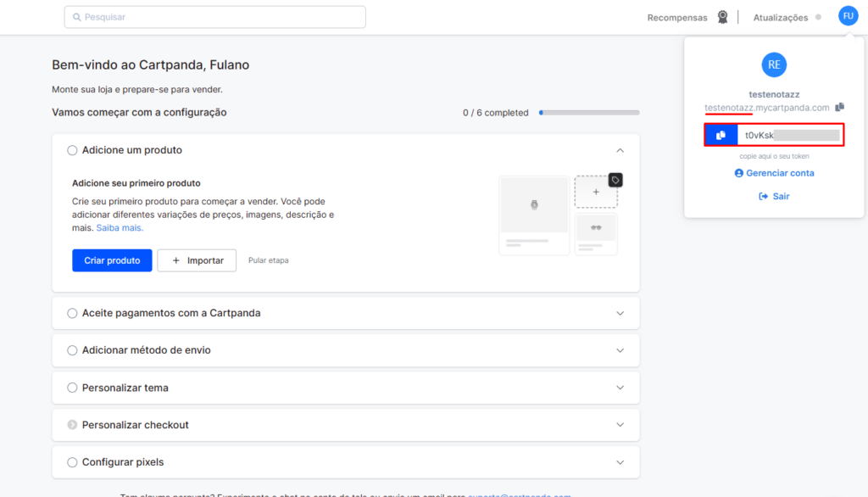Mark 'Aceite pagamentos com a Cartpanda' circle
The image size is (868, 497).
(72, 313)
